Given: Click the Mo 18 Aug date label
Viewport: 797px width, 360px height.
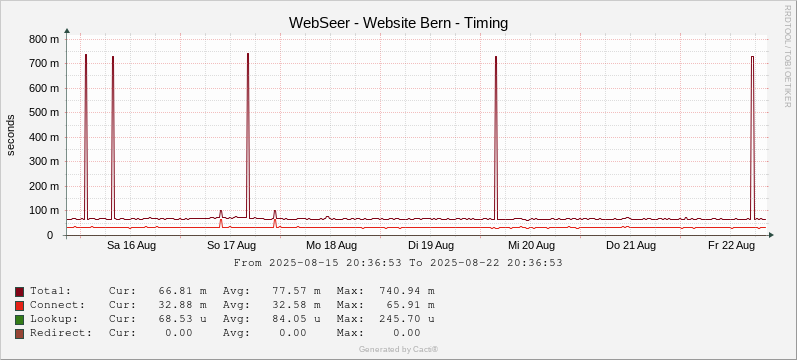Looking at the screenshot, I should (331, 246).
